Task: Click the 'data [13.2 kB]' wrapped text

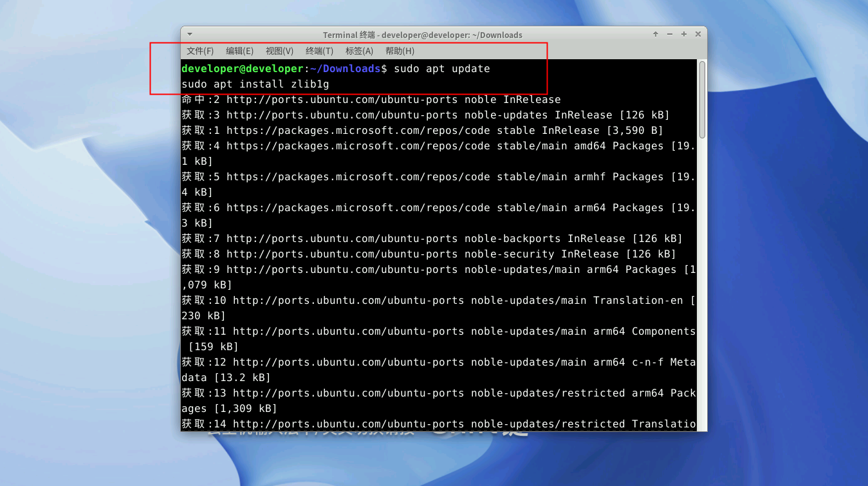Action: [226, 377]
